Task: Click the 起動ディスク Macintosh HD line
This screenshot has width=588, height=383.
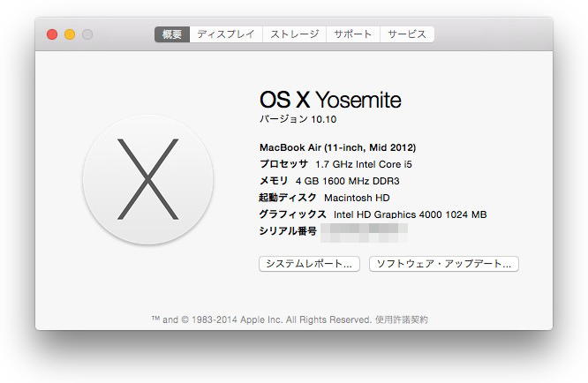Action: pos(324,198)
